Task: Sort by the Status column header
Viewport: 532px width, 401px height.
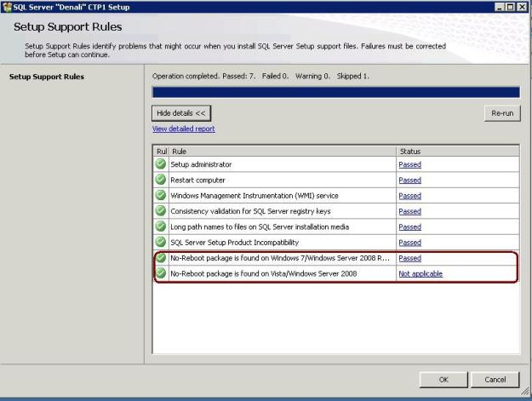Action: pos(456,151)
